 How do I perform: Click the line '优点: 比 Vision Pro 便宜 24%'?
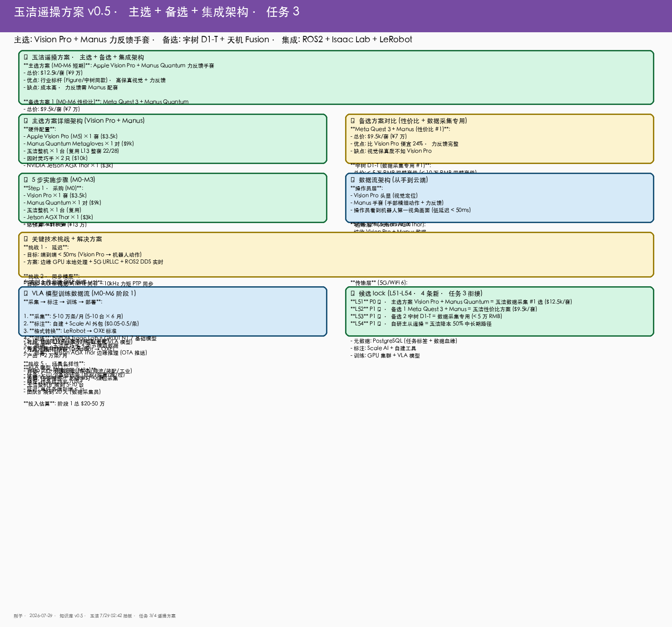388,144
